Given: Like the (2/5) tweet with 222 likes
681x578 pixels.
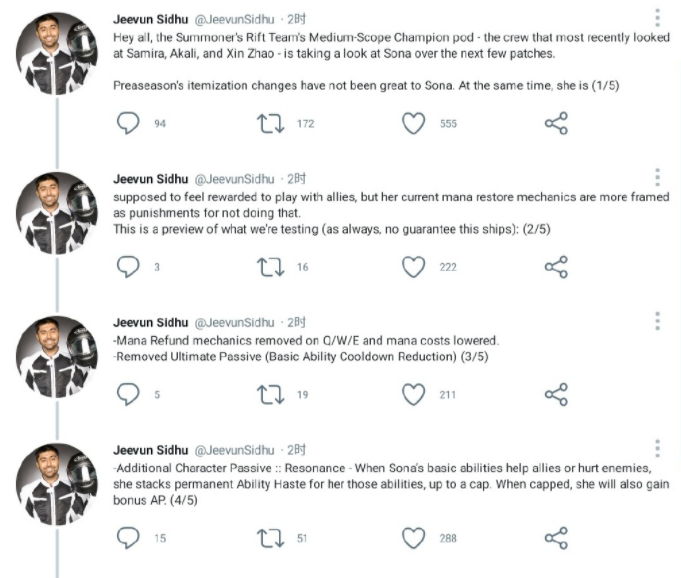Looking at the screenshot, I should pos(414,267).
